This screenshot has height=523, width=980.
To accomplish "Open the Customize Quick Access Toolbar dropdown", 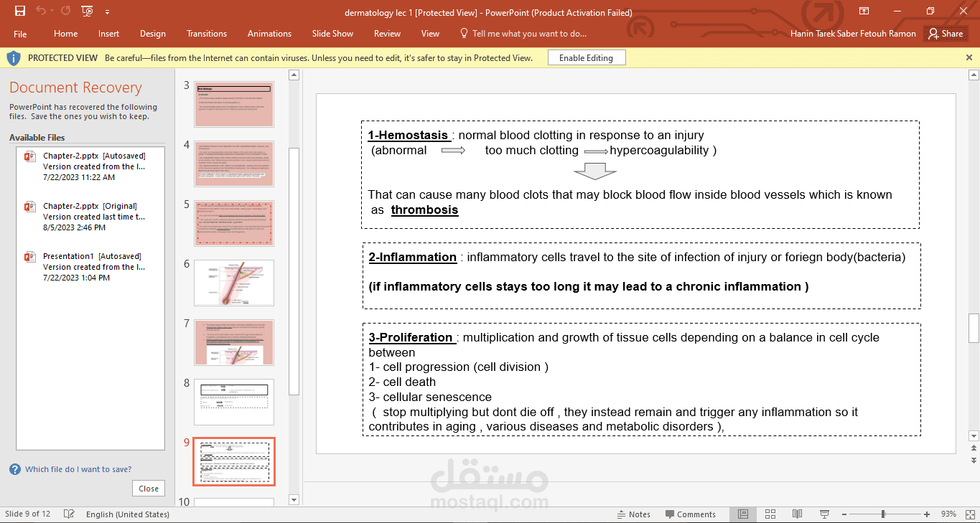I will point(107,11).
